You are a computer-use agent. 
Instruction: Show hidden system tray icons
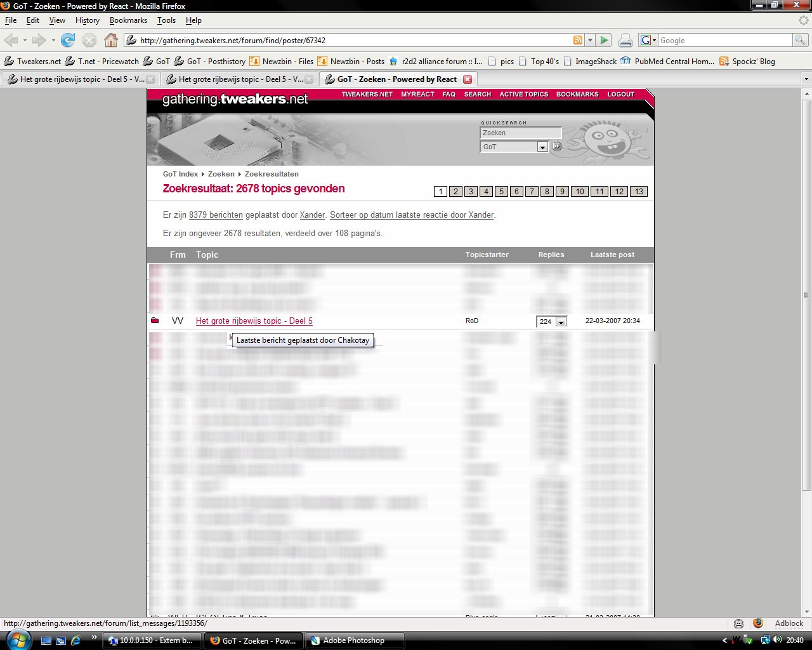coord(724,640)
